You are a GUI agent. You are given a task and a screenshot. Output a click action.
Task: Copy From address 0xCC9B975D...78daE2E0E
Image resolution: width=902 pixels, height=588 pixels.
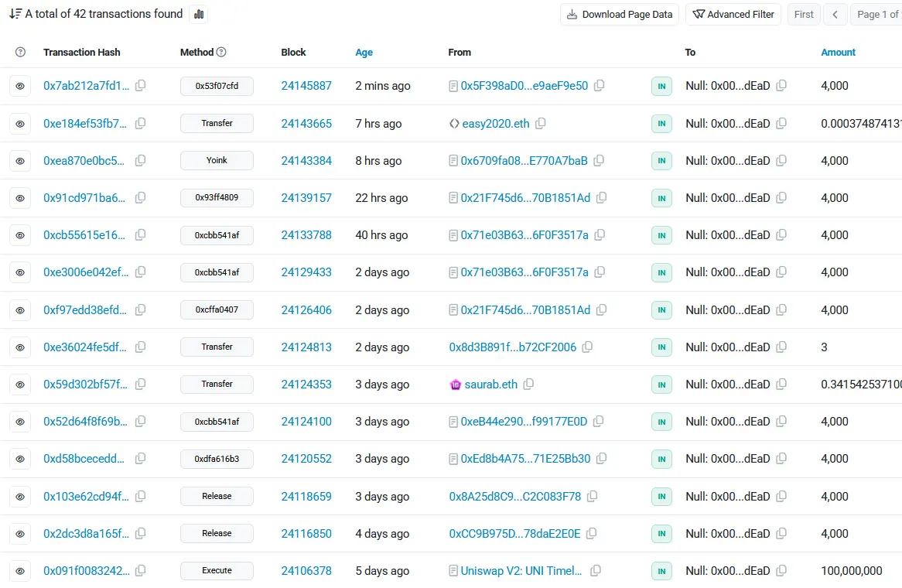(591, 533)
